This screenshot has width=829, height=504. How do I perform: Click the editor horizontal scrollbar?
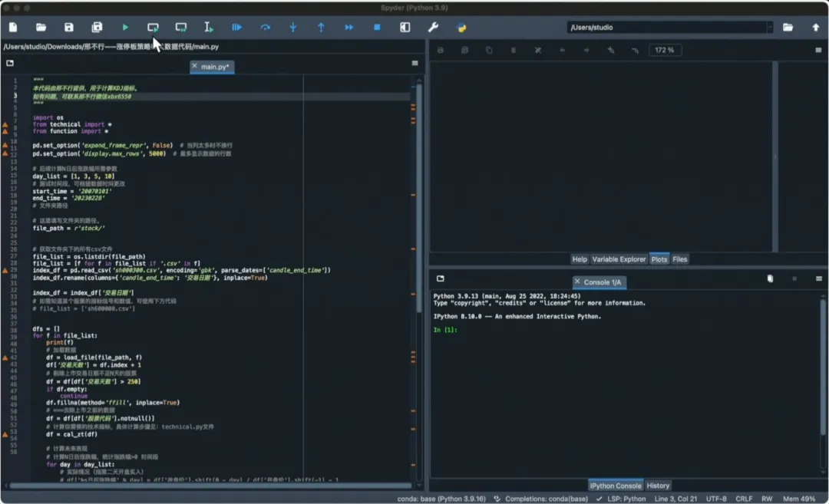[x=210, y=486]
